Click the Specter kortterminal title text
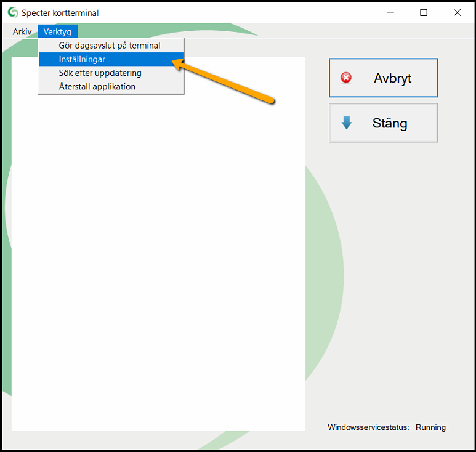This screenshot has width=476, height=452. tap(60, 13)
